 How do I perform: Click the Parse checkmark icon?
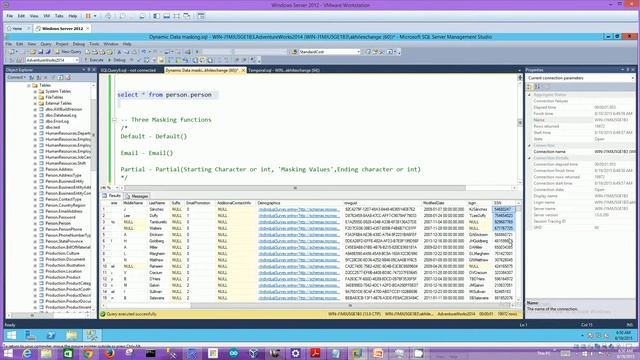[x=139, y=60]
